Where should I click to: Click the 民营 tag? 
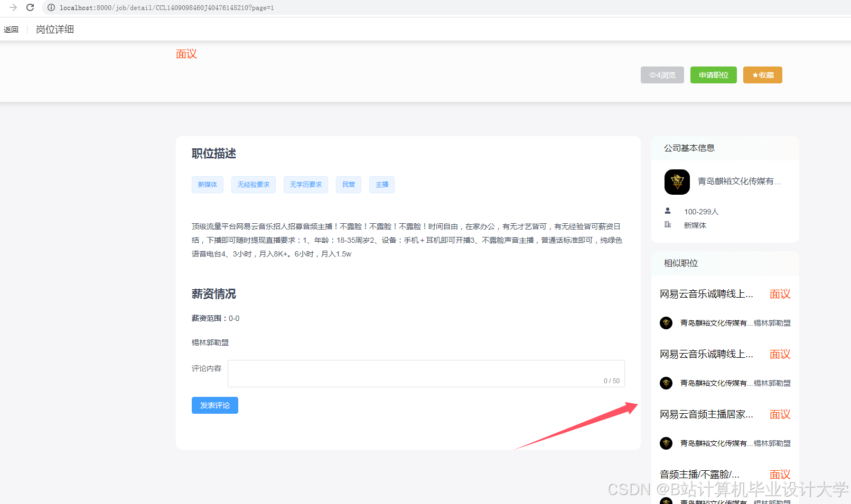coord(349,185)
